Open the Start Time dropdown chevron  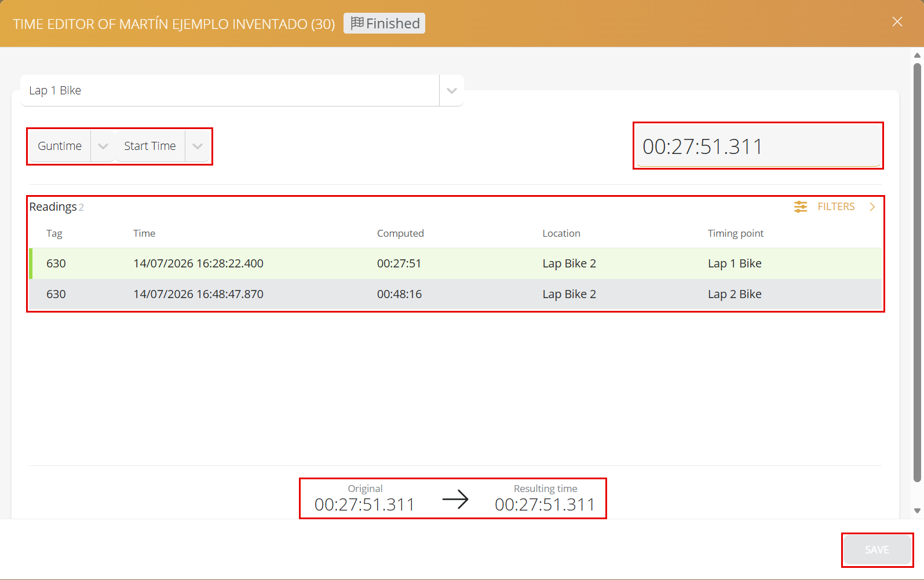(x=198, y=146)
